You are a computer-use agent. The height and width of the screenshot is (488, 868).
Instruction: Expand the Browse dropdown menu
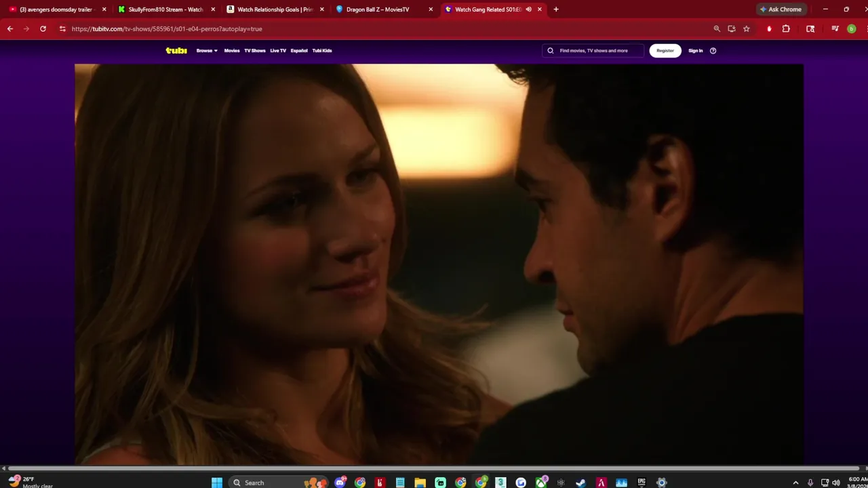tap(207, 51)
